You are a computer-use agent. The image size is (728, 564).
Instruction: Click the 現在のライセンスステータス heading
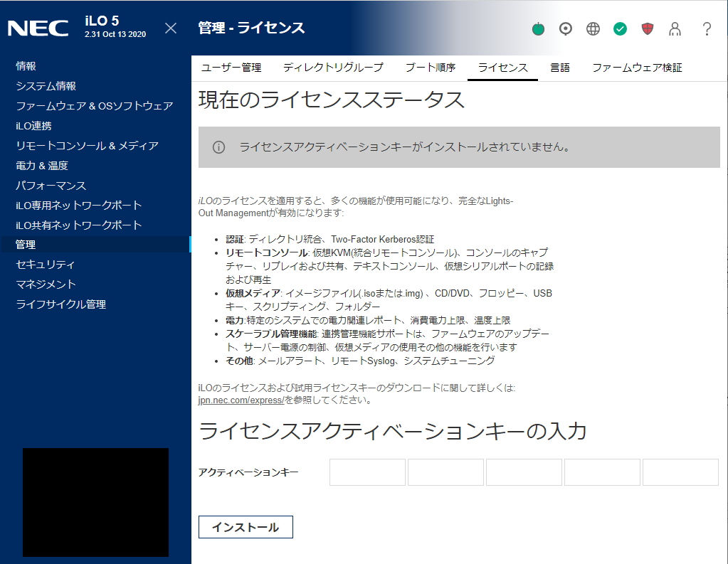[x=332, y=100]
